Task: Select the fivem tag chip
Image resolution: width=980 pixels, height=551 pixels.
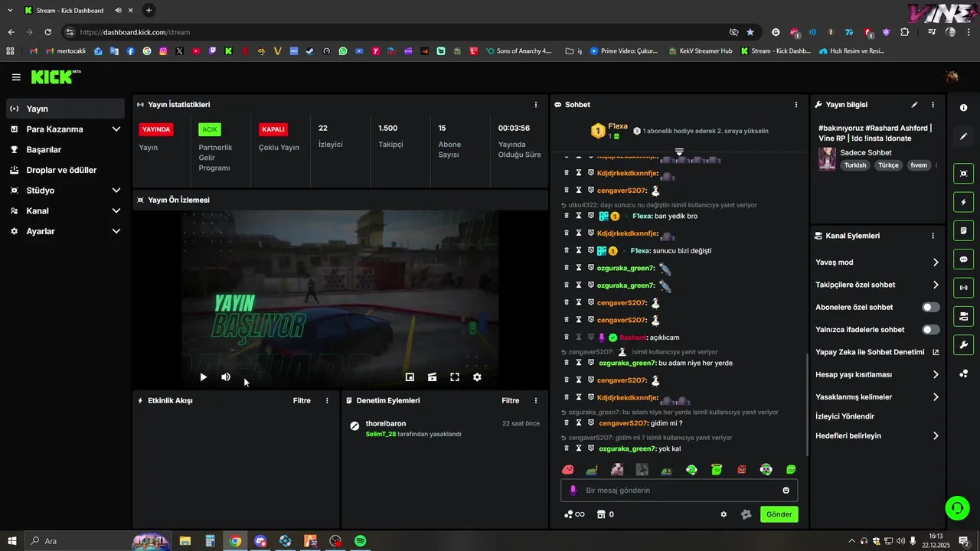Action: coord(919,165)
